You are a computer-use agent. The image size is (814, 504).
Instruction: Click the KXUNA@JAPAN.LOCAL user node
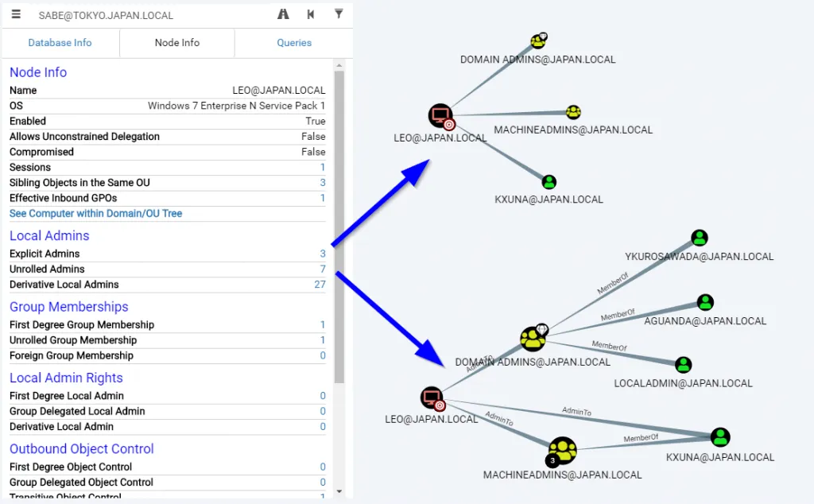tap(548, 181)
